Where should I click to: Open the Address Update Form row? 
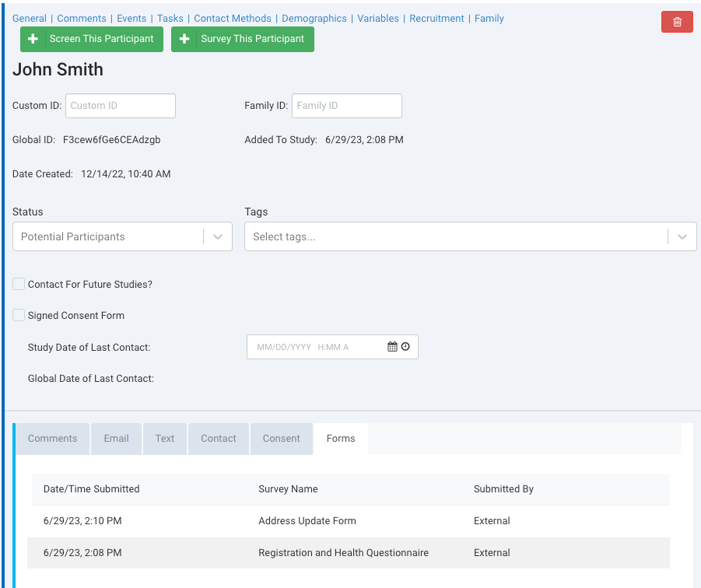307,521
